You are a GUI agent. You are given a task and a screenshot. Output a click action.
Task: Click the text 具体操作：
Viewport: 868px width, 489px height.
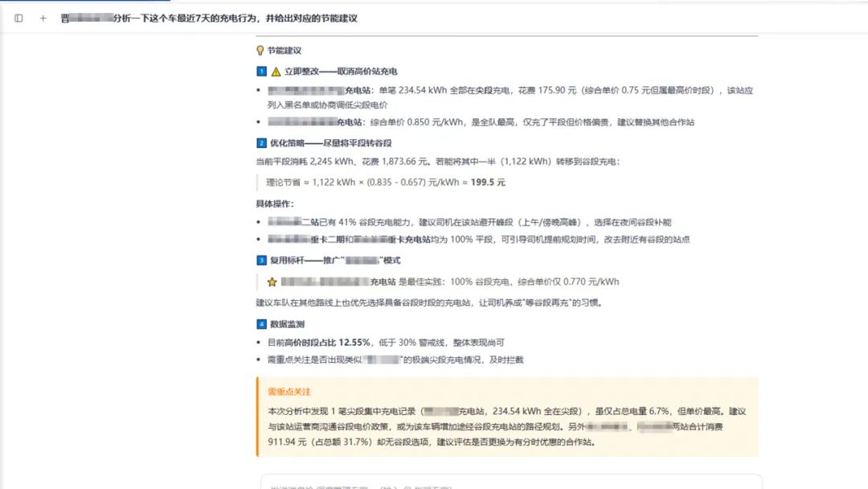(275, 203)
